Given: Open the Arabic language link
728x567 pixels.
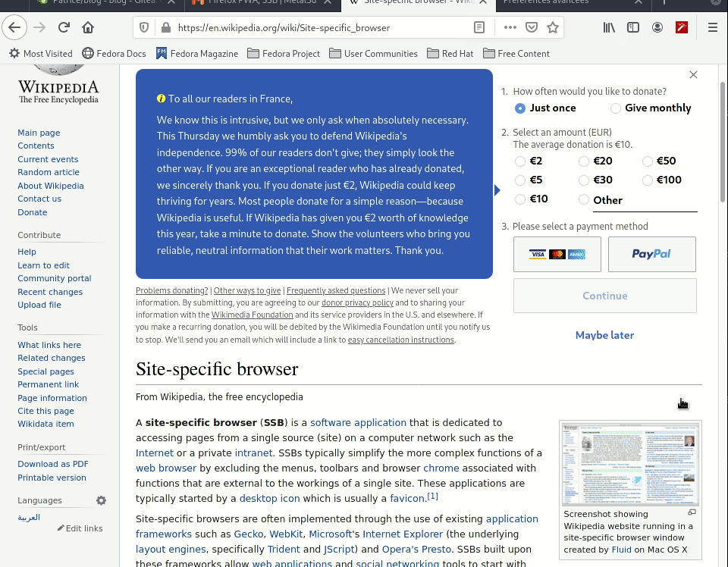Looking at the screenshot, I should pos(29,518).
